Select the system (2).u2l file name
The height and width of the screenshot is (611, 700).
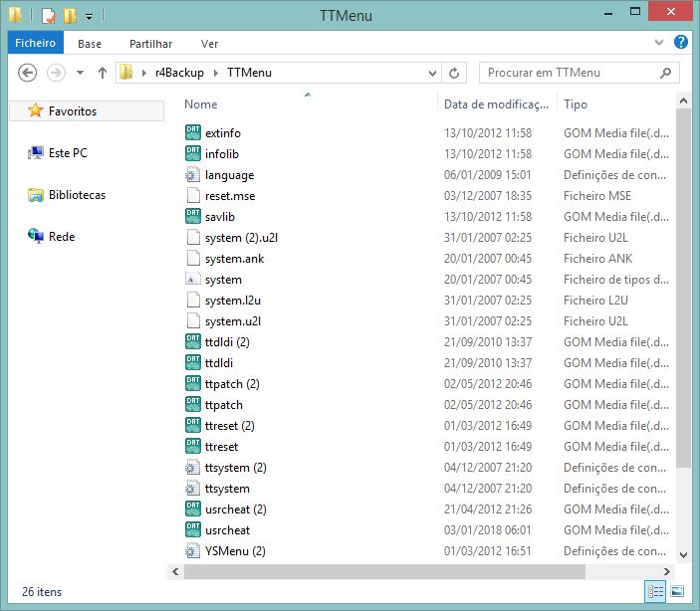pyautogui.click(x=241, y=238)
